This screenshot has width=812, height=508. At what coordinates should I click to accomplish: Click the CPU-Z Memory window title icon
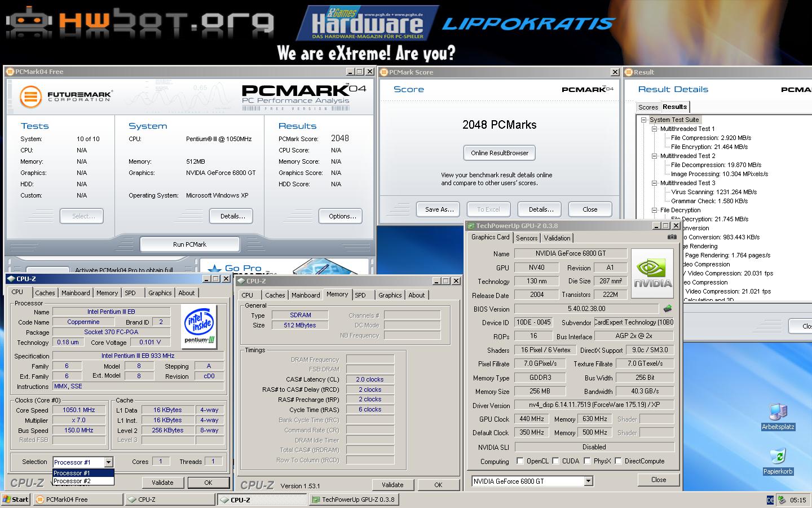(x=241, y=281)
